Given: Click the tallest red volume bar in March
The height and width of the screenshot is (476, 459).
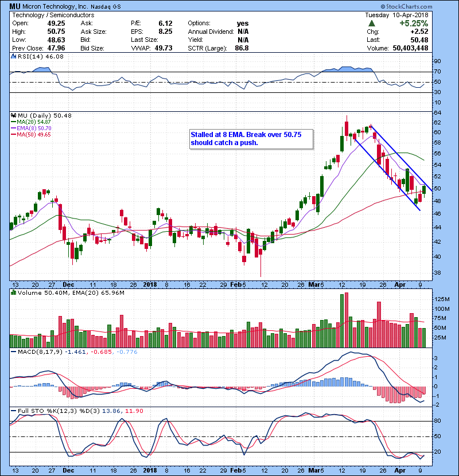Looking at the screenshot, I should pyautogui.click(x=347, y=320).
